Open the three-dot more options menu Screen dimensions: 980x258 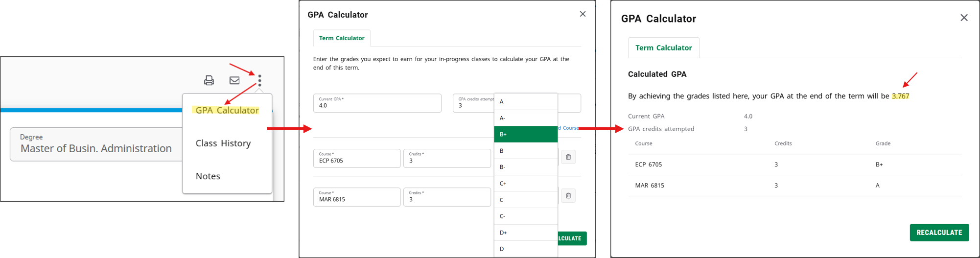pos(260,80)
